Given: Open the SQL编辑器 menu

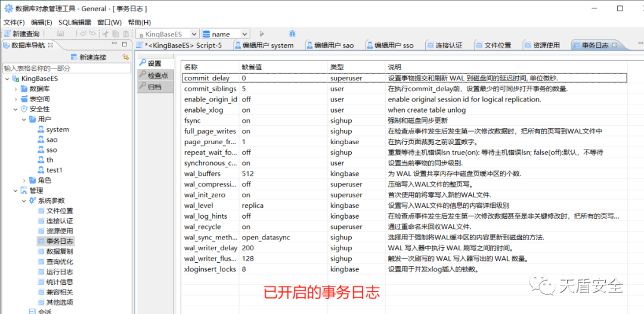Looking at the screenshot, I should (75, 23).
